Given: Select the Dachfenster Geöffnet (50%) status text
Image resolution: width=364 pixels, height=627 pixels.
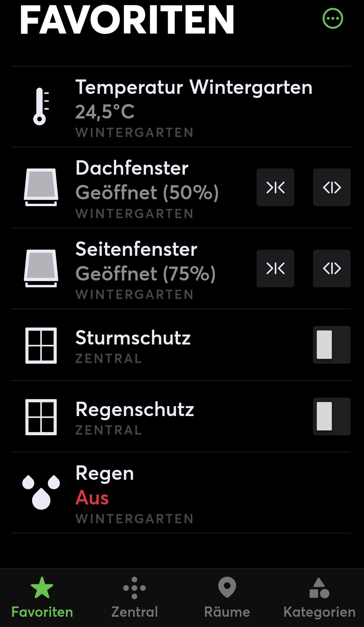Looking at the screenshot, I should tap(147, 192).
